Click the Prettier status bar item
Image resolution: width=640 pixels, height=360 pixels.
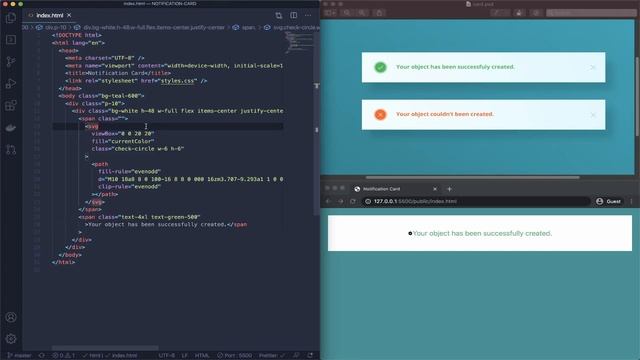pos(272,356)
